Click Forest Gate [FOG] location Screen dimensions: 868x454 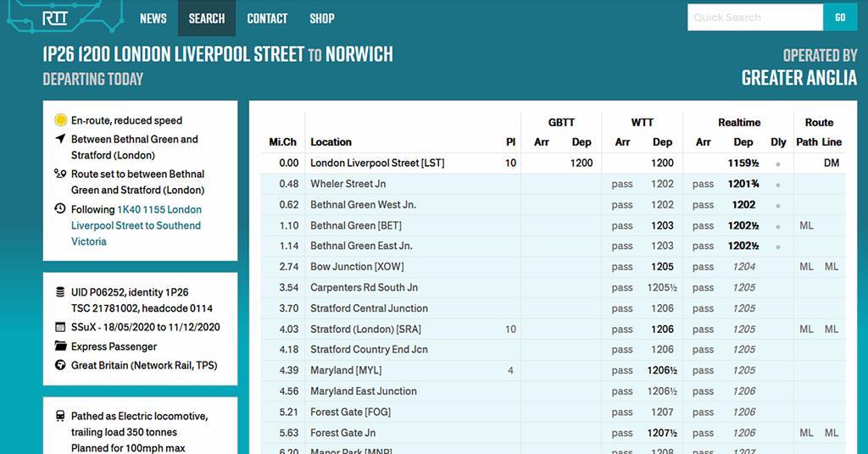[350, 412]
